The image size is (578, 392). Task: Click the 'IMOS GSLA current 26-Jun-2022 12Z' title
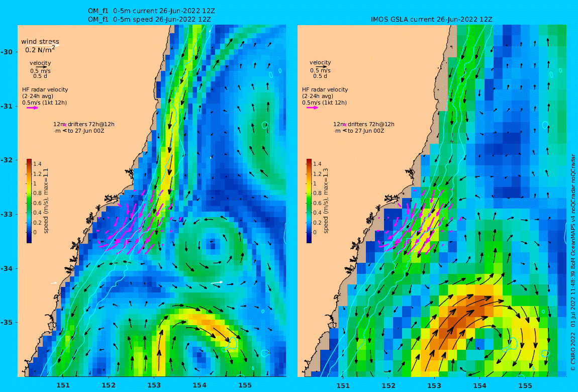432,19
